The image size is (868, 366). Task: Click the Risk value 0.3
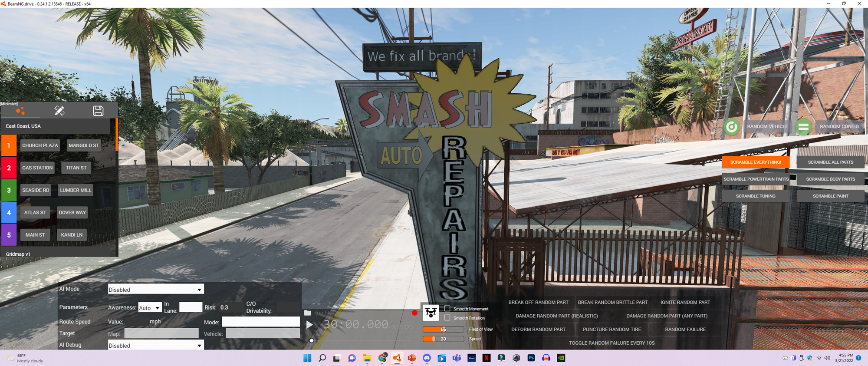(x=224, y=307)
